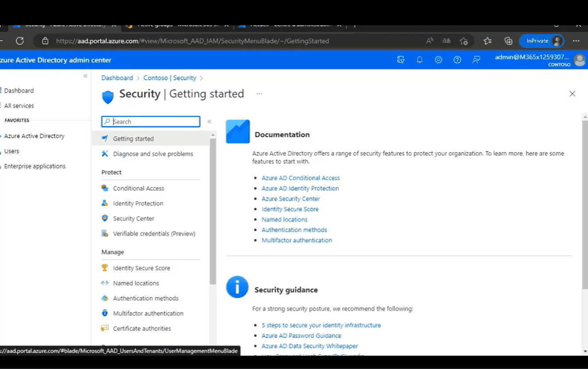
Task: Select Conditional Access under the Protect section
Action: click(139, 188)
